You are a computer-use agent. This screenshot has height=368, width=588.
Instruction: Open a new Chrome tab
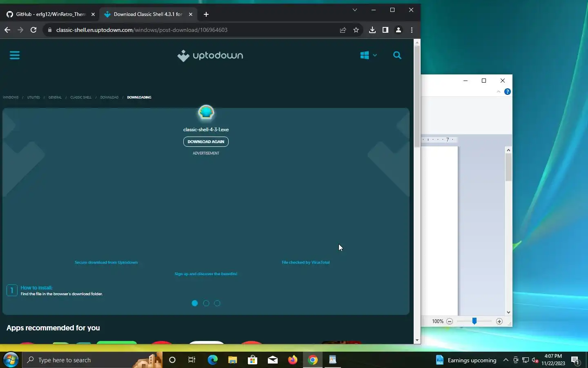click(x=206, y=14)
